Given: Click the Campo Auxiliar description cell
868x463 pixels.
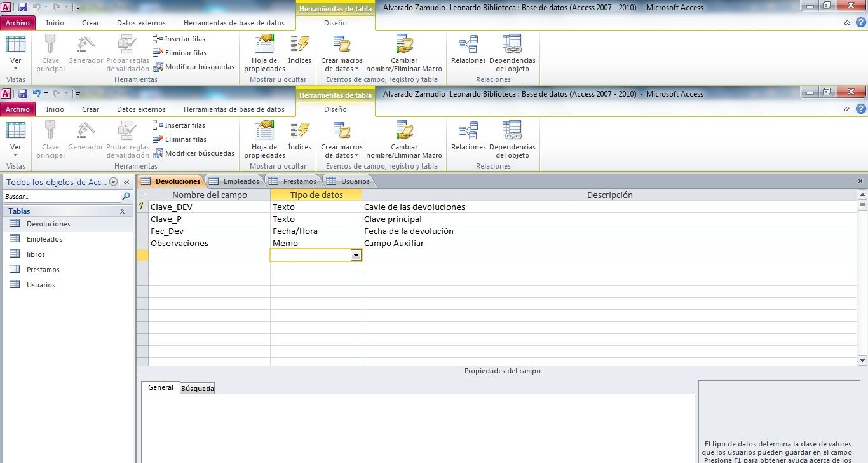Looking at the screenshot, I should click(609, 243).
